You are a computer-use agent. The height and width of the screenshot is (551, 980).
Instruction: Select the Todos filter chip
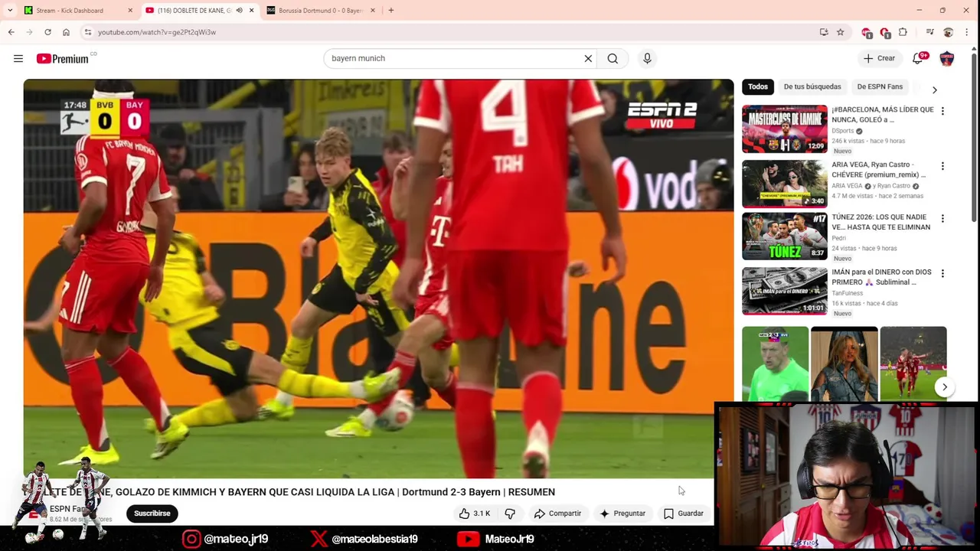tap(758, 86)
